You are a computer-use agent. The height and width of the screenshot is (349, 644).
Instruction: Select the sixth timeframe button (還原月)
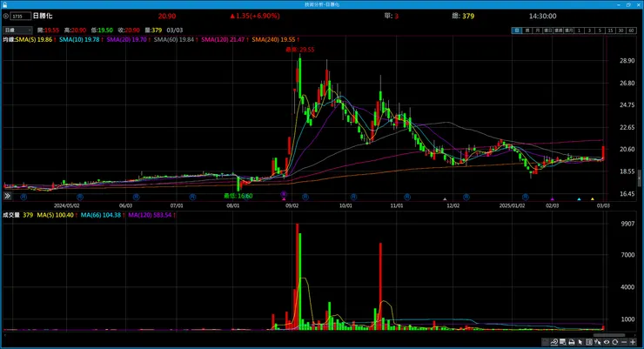click(569, 30)
